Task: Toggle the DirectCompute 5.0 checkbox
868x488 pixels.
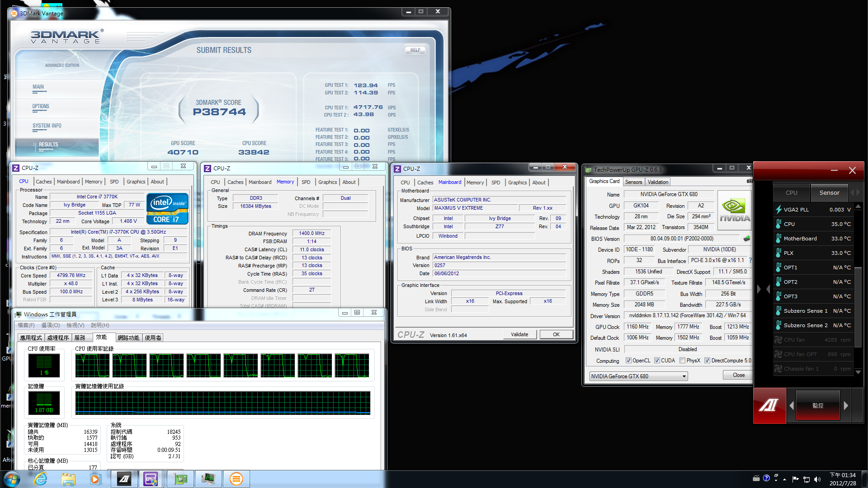Action: pyautogui.click(x=707, y=361)
